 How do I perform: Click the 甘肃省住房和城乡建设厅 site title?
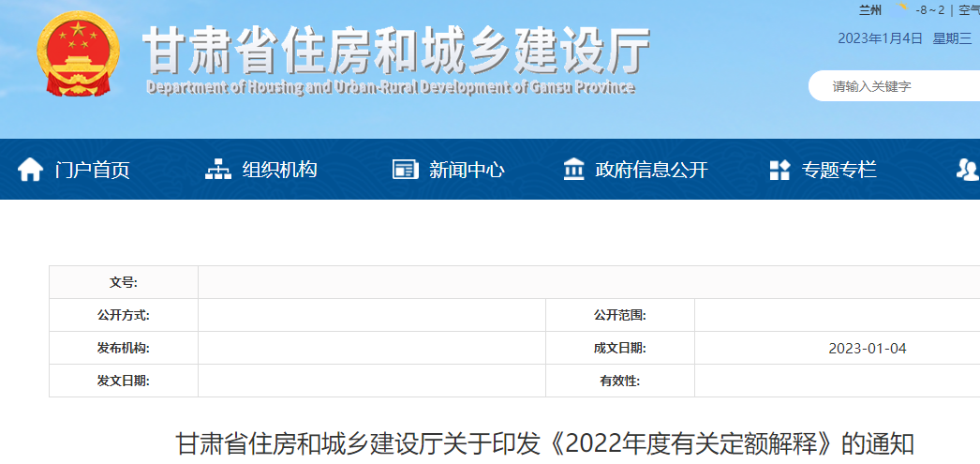pyautogui.click(x=395, y=49)
